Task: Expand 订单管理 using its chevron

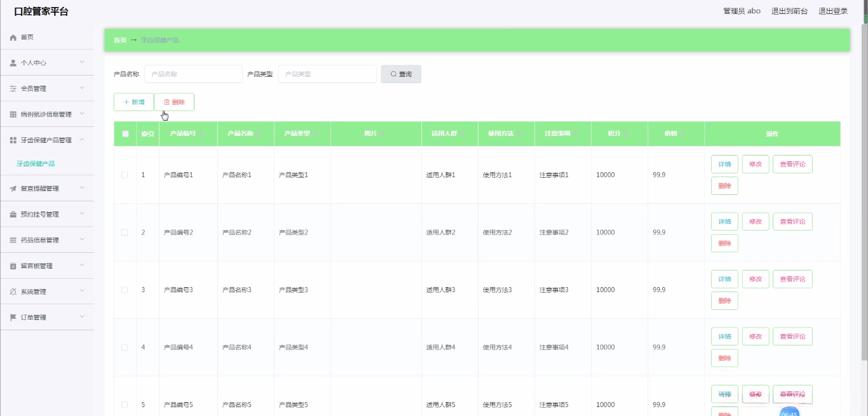Action: 82,317
